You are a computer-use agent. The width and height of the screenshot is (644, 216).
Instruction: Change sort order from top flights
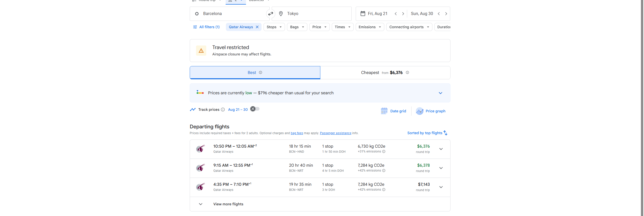point(427,133)
